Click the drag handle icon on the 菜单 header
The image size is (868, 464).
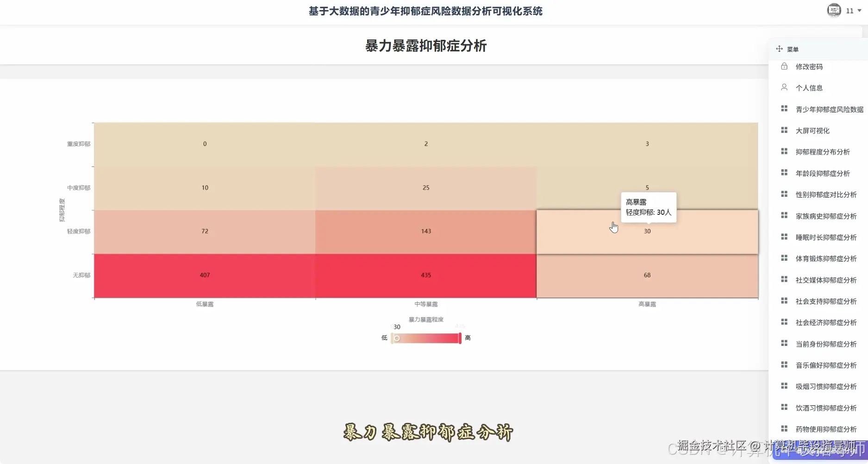click(x=779, y=49)
